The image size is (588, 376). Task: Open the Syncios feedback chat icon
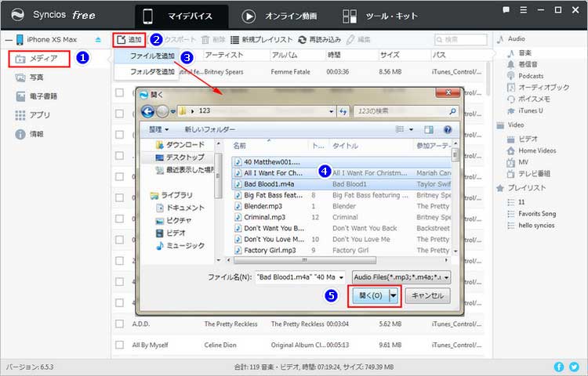[x=506, y=10]
